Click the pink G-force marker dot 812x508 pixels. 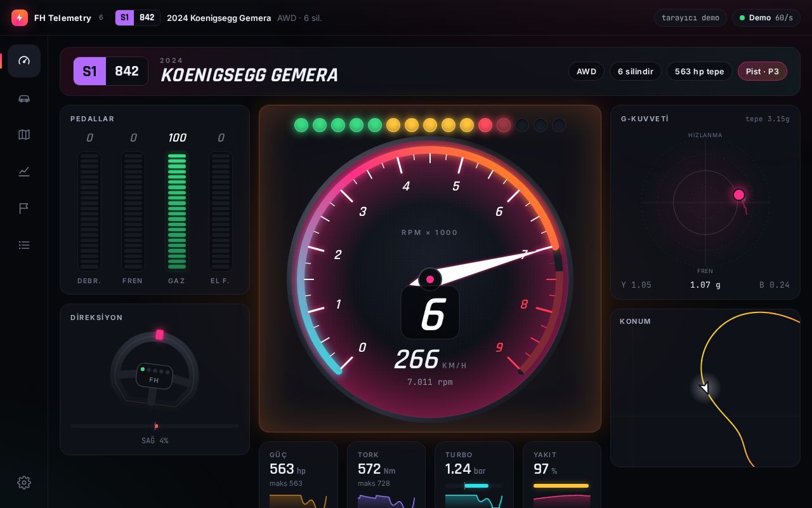[x=739, y=195]
